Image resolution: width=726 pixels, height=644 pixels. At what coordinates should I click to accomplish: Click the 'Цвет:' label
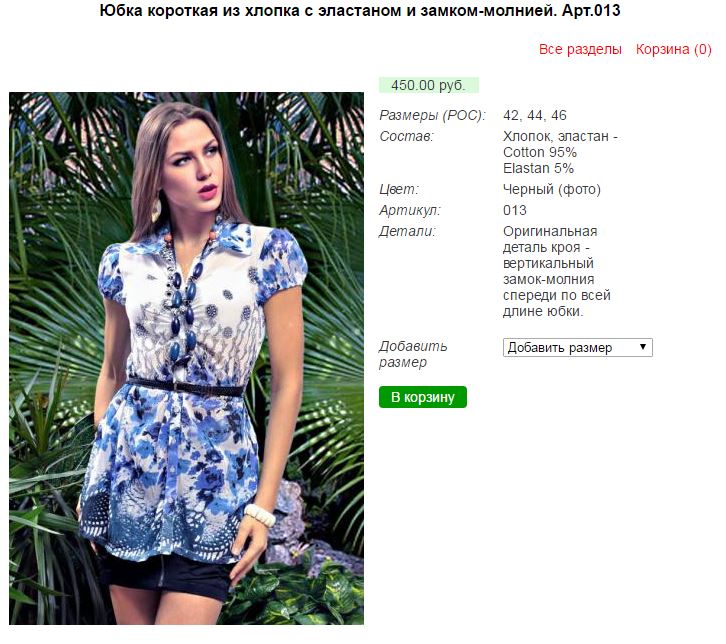click(399, 189)
